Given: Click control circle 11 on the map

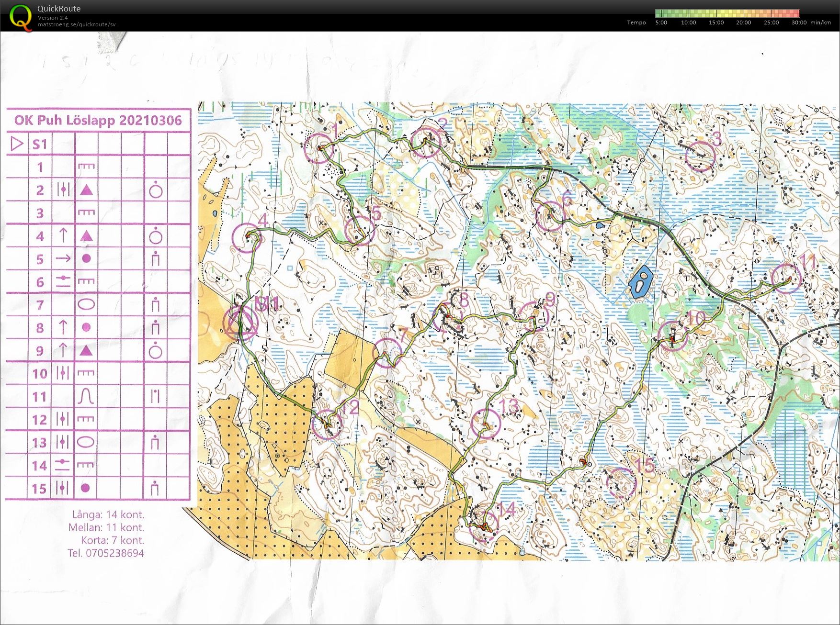Looking at the screenshot, I should (786, 278).
